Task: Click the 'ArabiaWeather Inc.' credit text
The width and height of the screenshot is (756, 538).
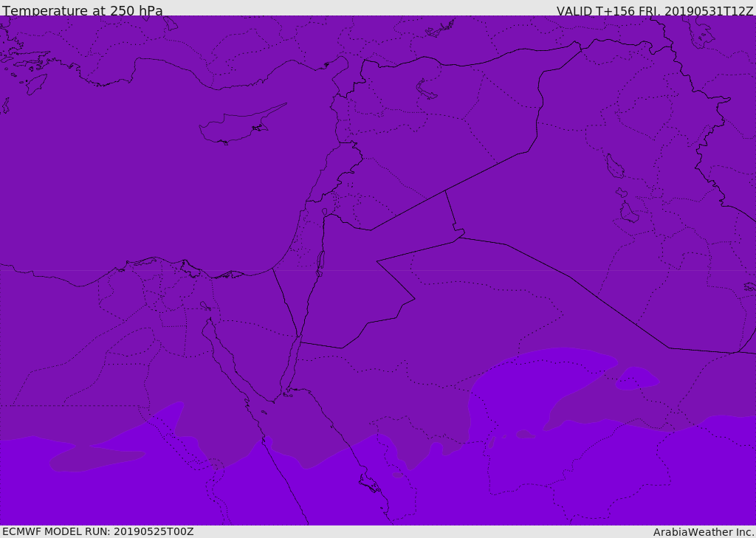Action: tap(703, 532)
